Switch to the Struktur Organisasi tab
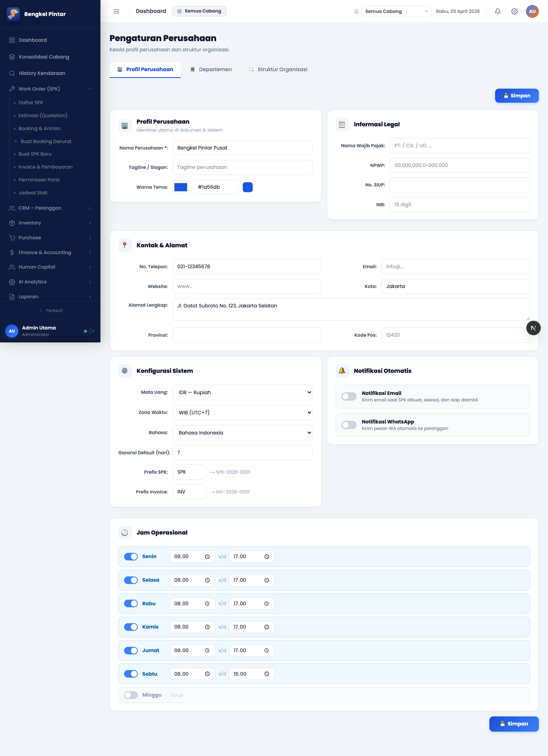 (278, 69)
